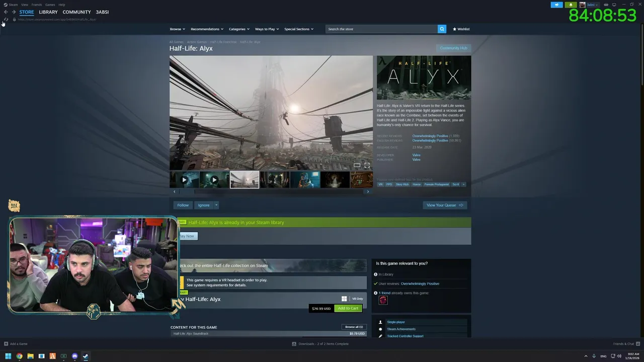
Task: Expand the Special Sections dropdown
Action: 299,29
